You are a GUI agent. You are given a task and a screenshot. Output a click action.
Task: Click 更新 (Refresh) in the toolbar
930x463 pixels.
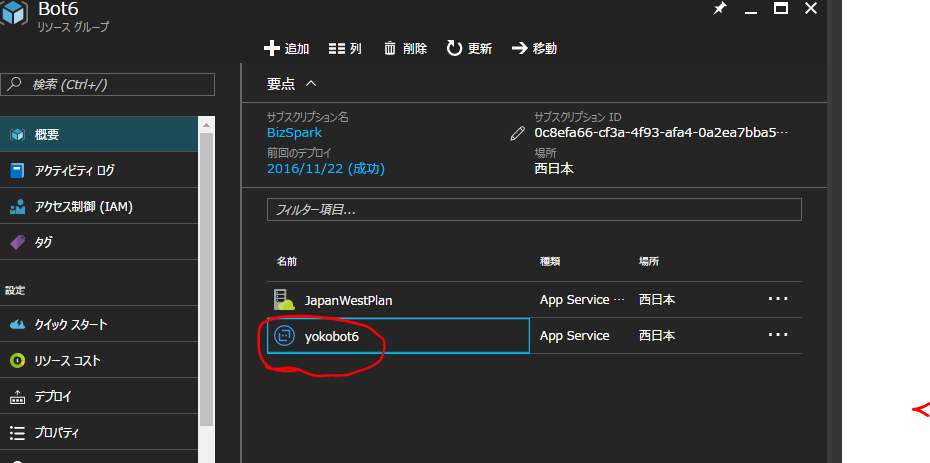[469, 49]
